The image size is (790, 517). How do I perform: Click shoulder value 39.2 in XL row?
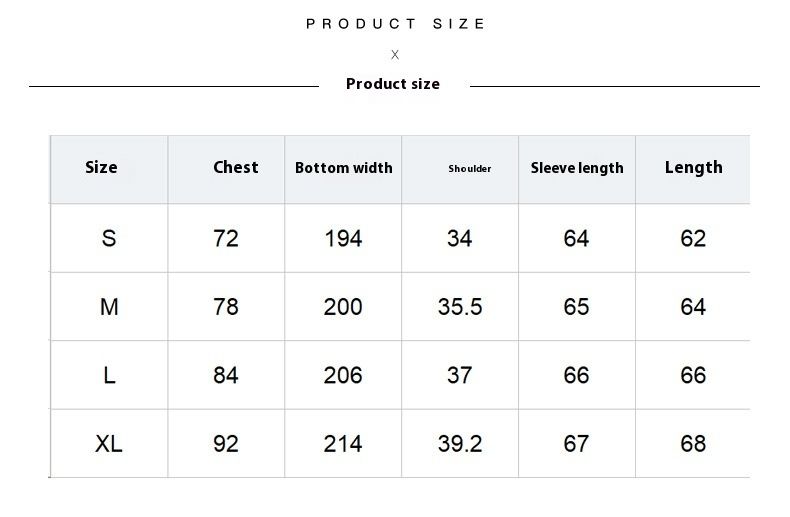[x=460, y=443]
